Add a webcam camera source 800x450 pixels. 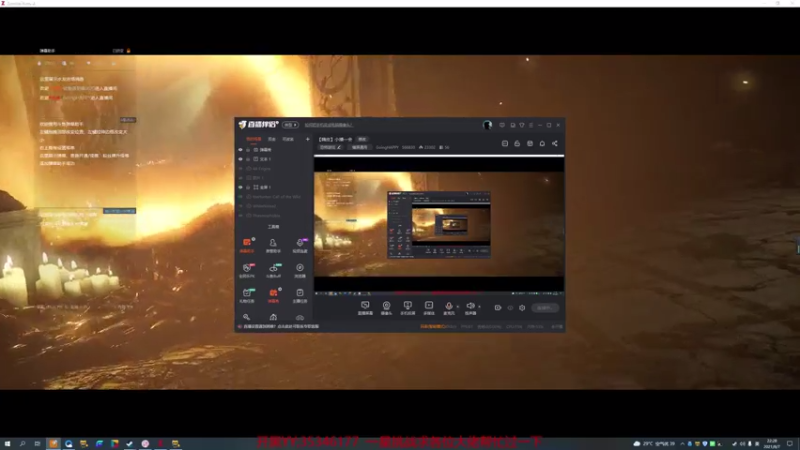[386, 308]
